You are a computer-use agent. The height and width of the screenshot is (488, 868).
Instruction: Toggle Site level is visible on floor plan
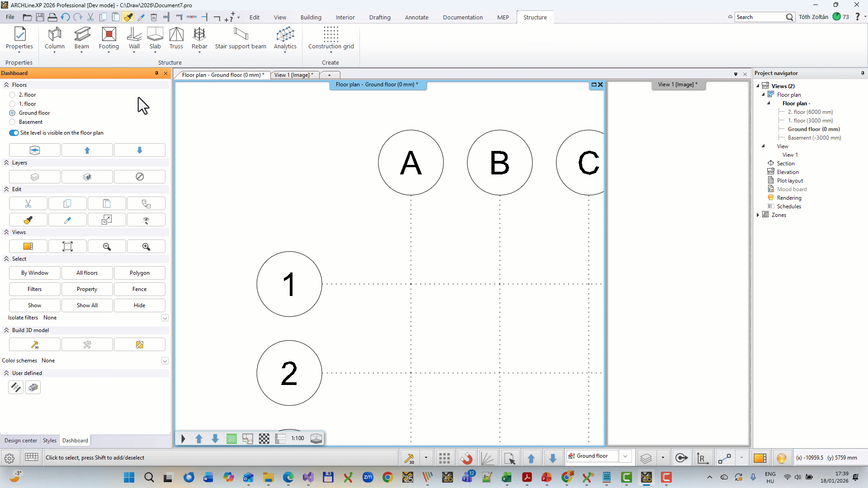click(x=13, y=133)
